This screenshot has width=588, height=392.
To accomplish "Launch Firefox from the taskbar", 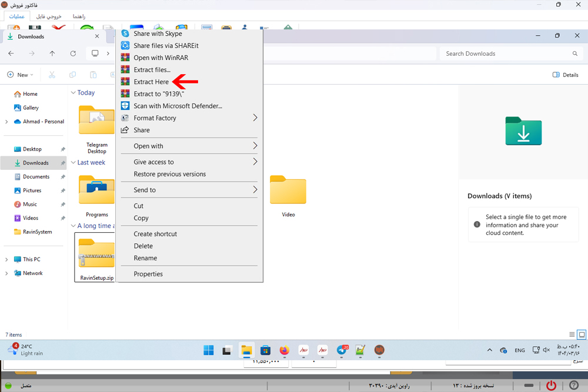I will coord(285,351).
